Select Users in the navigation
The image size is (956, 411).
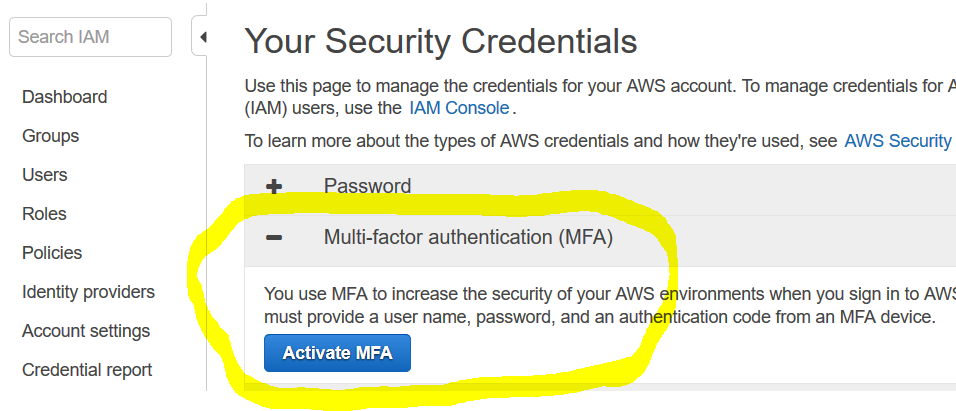click(45, 175)
